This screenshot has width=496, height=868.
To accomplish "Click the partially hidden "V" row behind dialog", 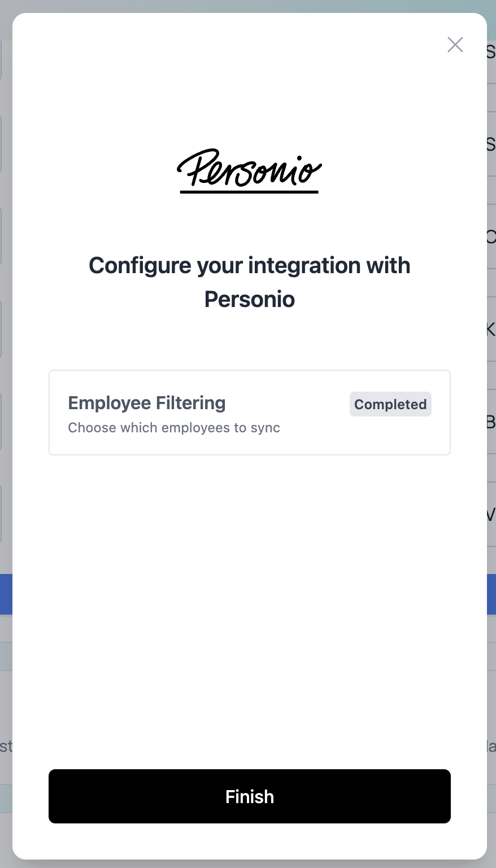I will click(491, 514).
